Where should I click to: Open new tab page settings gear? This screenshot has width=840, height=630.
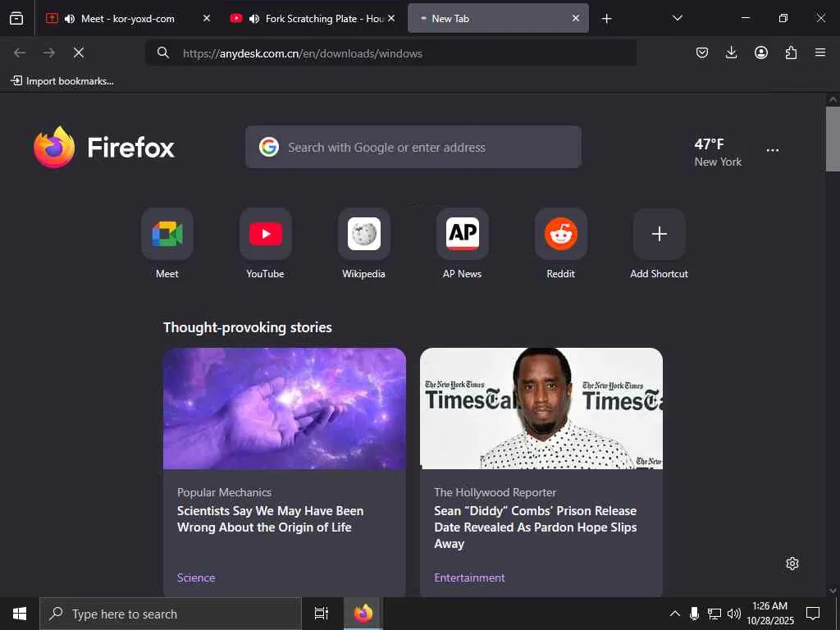click(x=792, y=564)
